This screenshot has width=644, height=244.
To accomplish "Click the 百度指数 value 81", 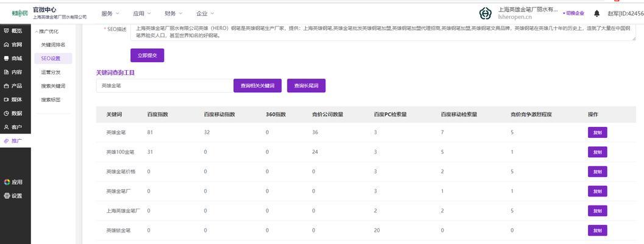I will 149,132.
